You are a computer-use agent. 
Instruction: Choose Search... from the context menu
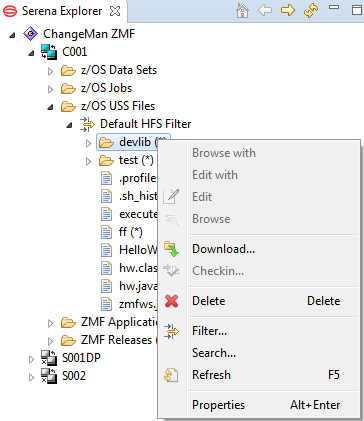(259, 353)
